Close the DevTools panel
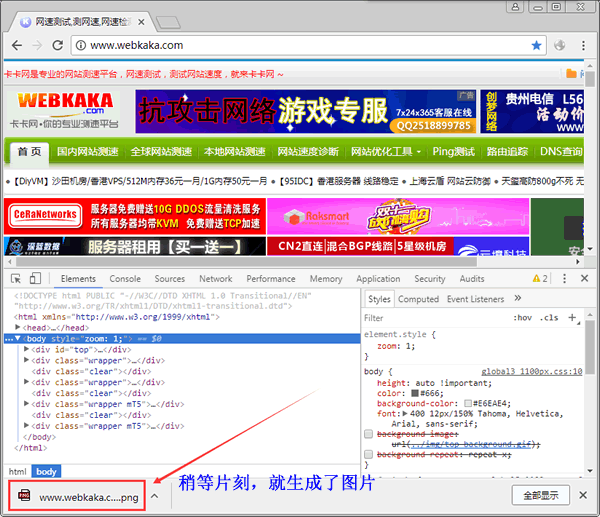The height and width of the screenshot is (517, 600). 584,278
